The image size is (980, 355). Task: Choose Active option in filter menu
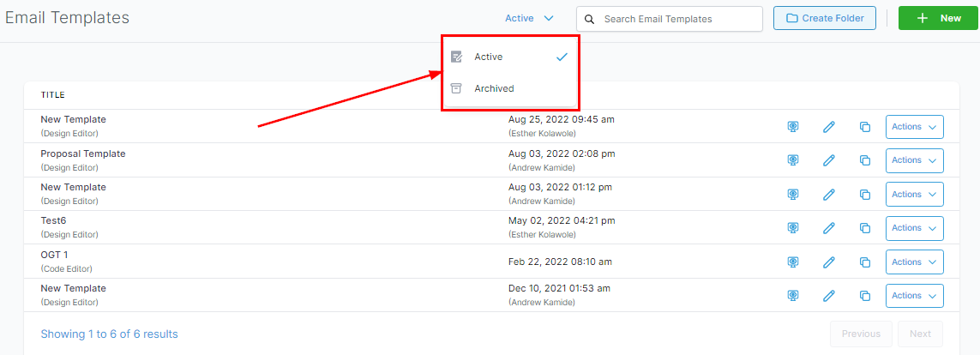pos(489,57)
